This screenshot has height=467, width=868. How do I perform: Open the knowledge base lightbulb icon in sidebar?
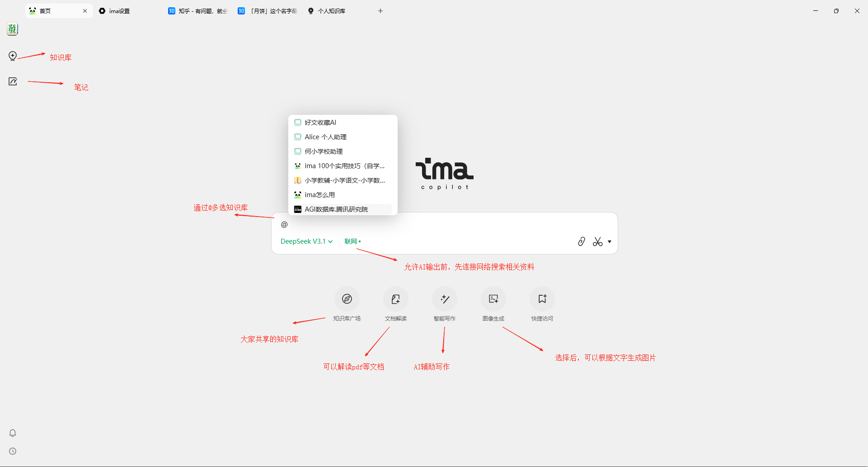13,56
